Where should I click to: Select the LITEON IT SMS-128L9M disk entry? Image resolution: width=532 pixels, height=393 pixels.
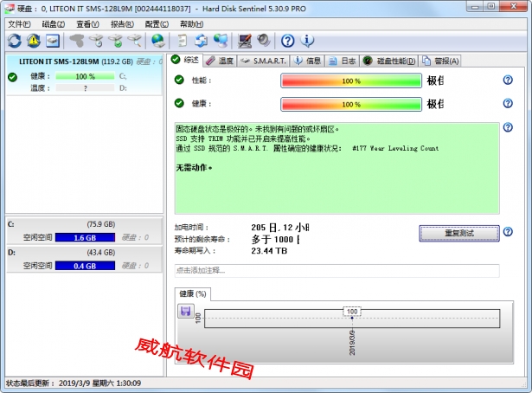84,74
